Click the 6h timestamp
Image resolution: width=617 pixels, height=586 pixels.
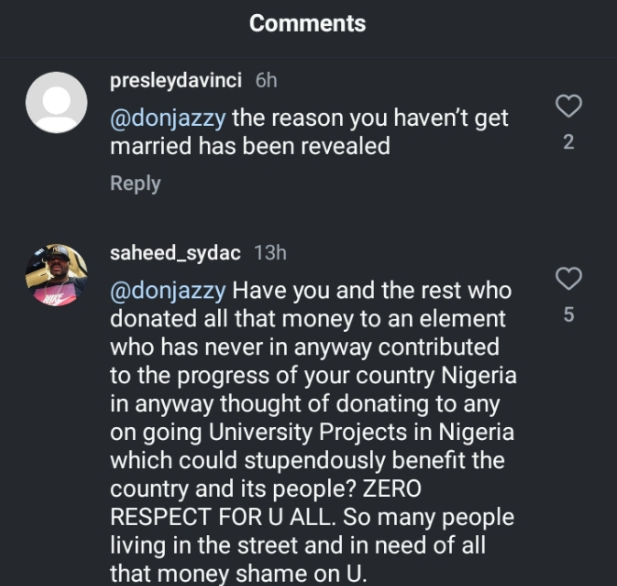tap(266, 79)
